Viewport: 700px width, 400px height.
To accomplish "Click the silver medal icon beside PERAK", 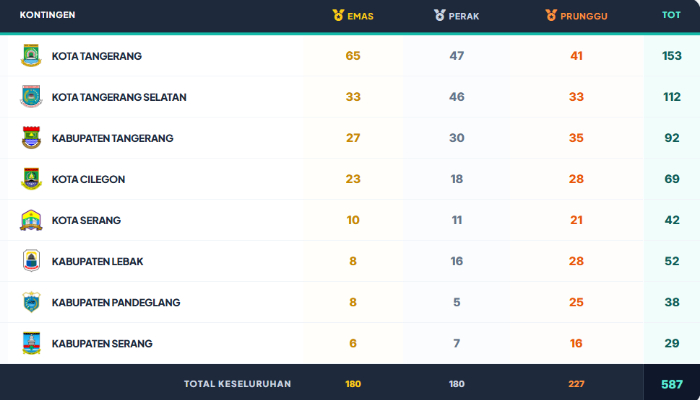I will 440,15.
